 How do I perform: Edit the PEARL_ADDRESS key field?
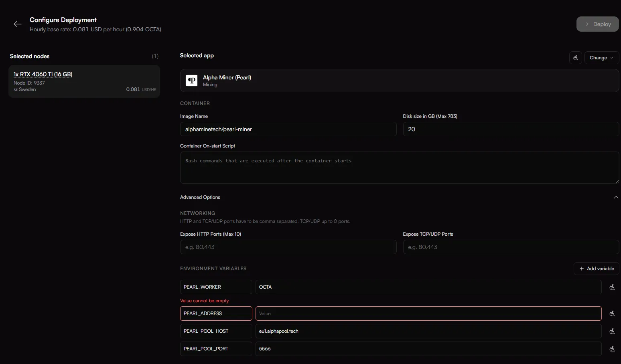[x=216, y=313]
